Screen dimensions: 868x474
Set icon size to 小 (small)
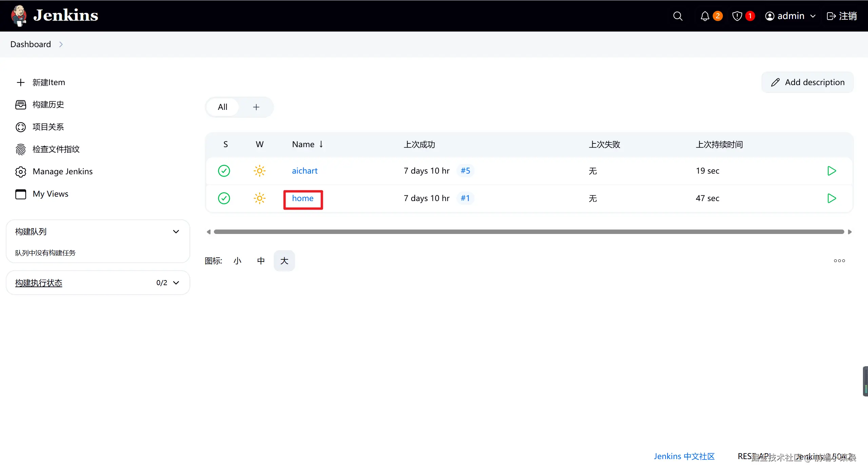tap(237, 261)
